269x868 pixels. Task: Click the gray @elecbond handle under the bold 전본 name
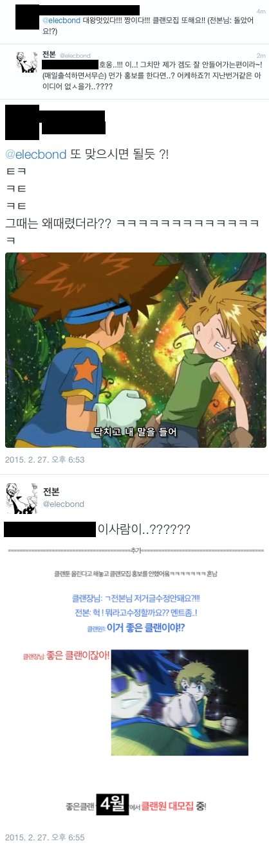[x=63, y=504]
